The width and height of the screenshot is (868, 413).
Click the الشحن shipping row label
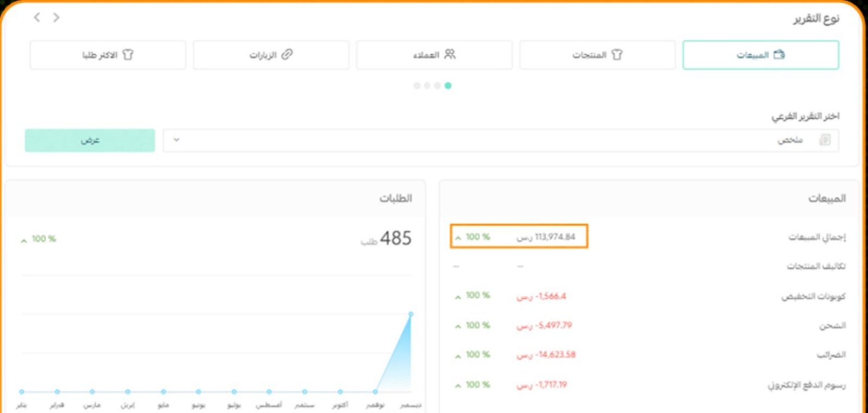click(x=833, y=325)
